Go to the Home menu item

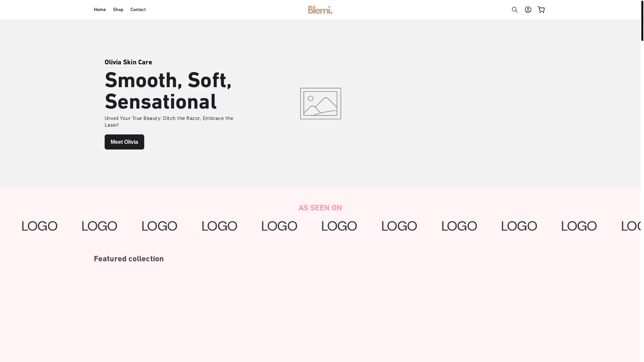[x=100, y=10]
